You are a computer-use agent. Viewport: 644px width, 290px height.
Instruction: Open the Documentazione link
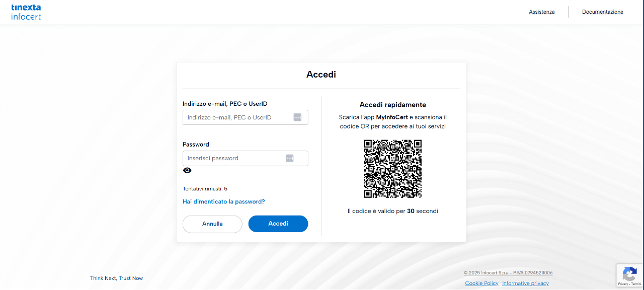[x=602, y=12]
